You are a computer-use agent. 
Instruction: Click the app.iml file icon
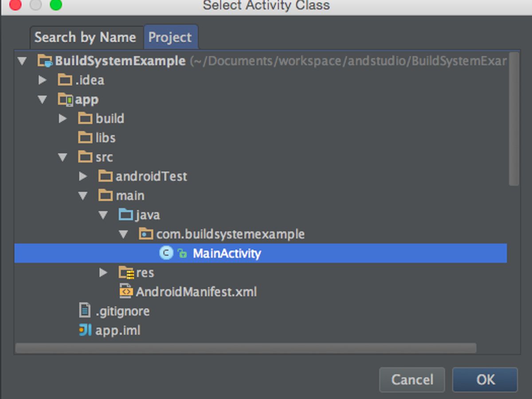click(x=85, y=330)
